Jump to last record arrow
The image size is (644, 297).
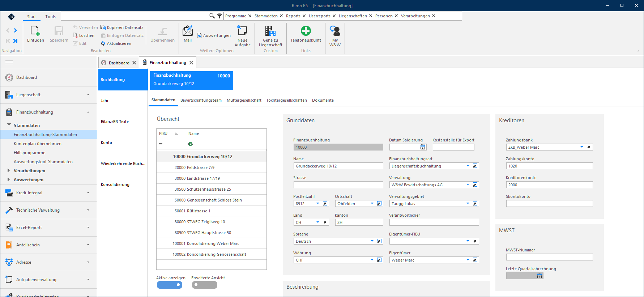(16, 41)
